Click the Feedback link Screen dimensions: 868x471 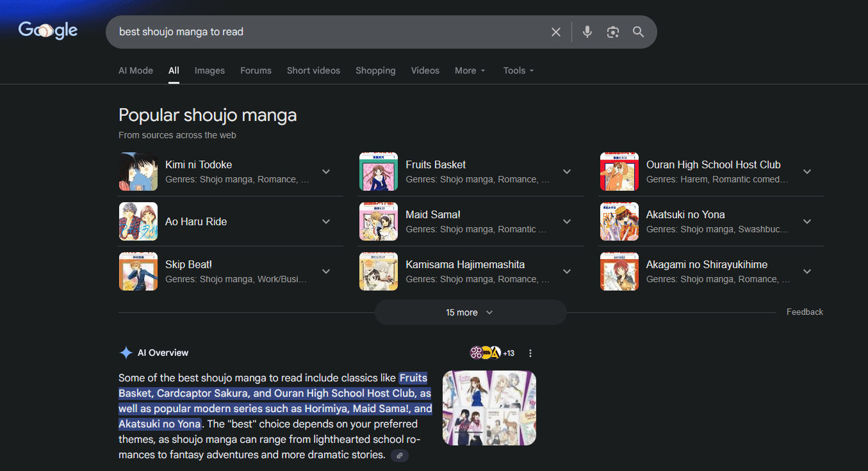(805, 312)
